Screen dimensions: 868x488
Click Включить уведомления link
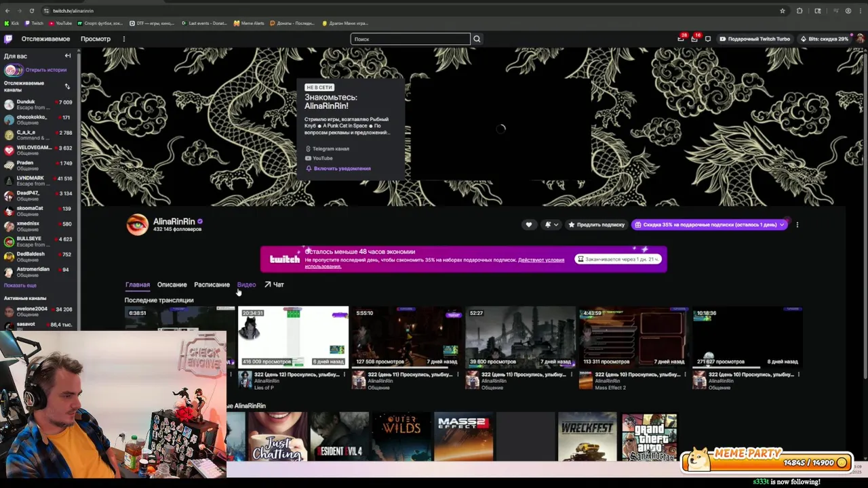pos(338,168)
